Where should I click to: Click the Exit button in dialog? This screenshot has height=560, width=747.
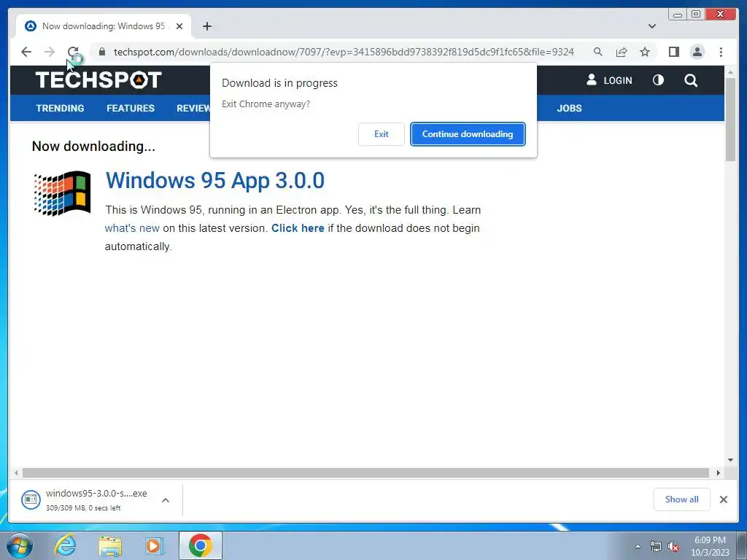[381, 134]
